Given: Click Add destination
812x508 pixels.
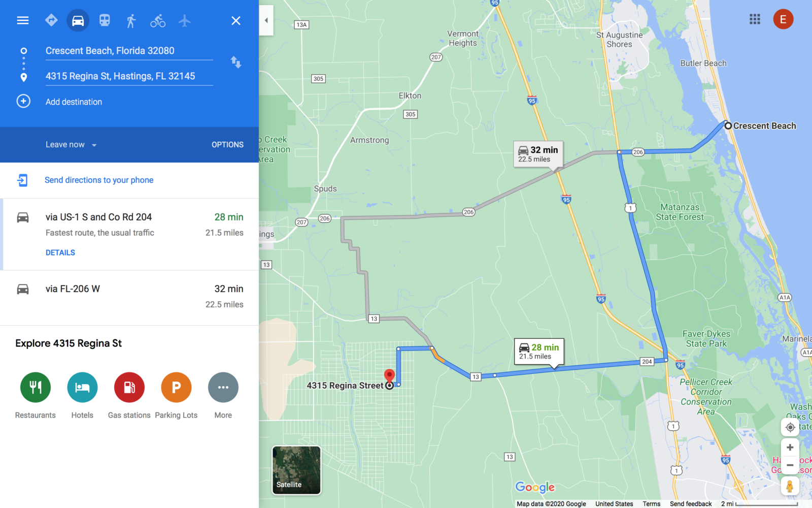Looking at the screenshot, I should click(74, 102).
